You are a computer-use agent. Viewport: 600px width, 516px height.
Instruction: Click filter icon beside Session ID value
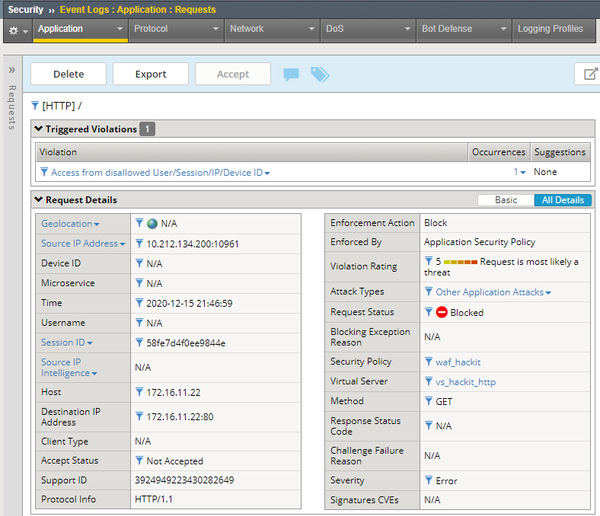[139, 343]
